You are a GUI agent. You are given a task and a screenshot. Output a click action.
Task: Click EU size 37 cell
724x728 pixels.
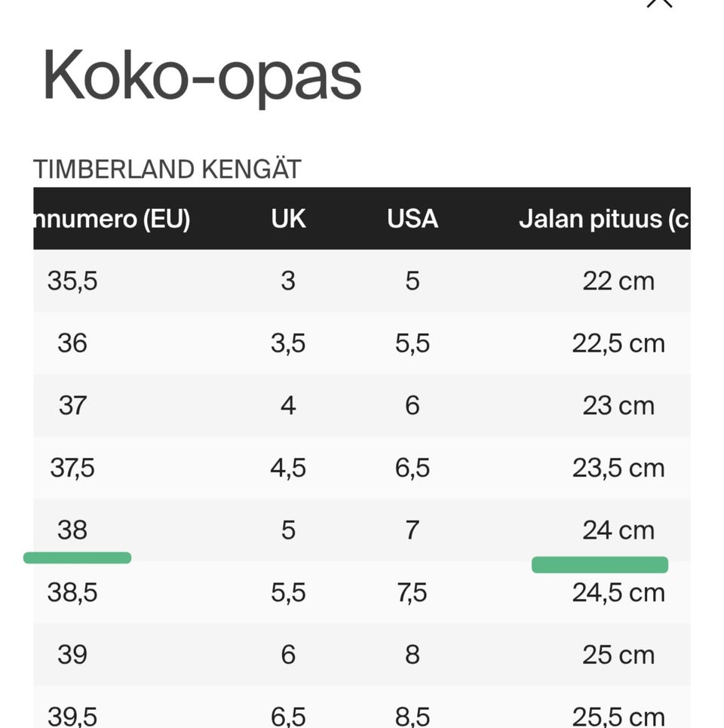point(72,406)
